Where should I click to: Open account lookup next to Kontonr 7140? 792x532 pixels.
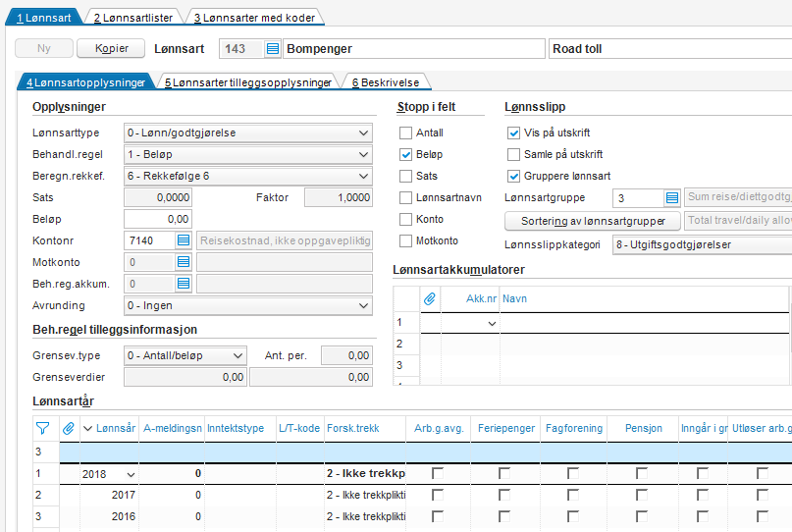pos(184,240)
